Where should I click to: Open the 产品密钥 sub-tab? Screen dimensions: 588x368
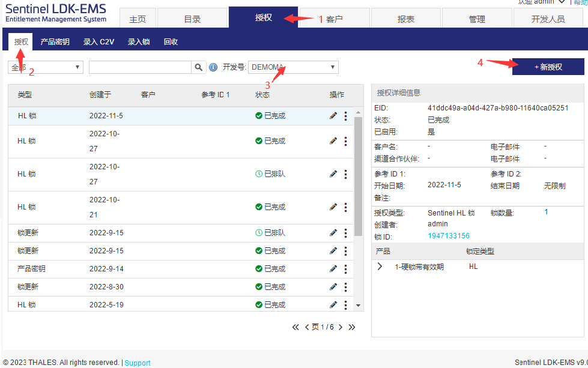point(55,42)
